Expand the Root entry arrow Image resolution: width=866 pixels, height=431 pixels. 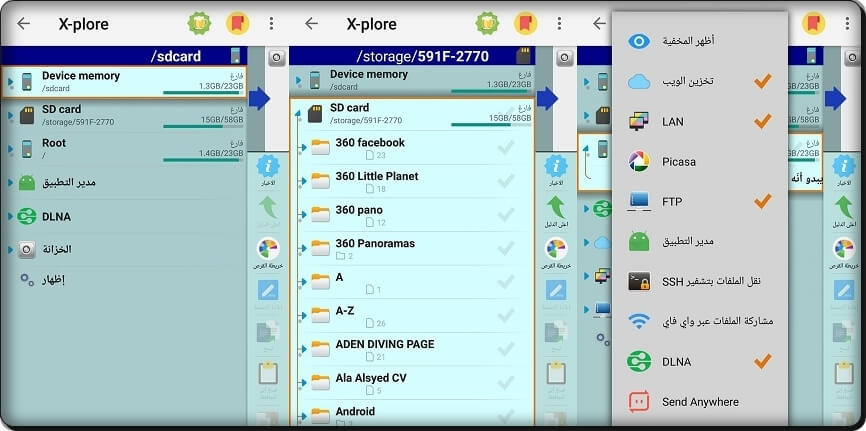pyautogui.click(x=10, y=149)
